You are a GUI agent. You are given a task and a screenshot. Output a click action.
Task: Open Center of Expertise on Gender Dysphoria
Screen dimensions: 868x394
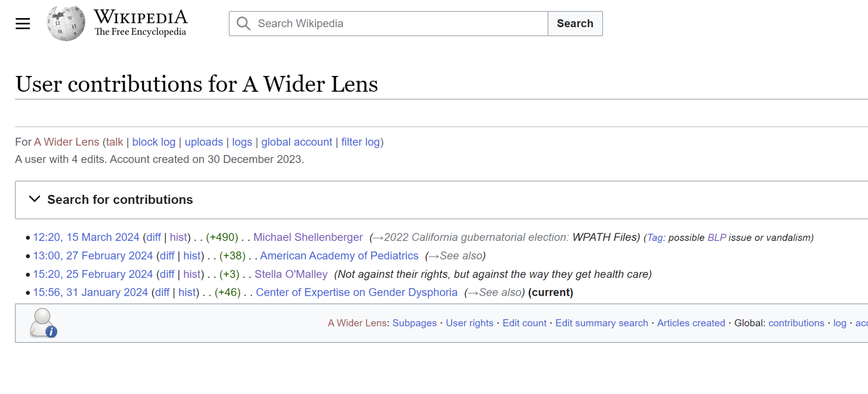point(356,292)
